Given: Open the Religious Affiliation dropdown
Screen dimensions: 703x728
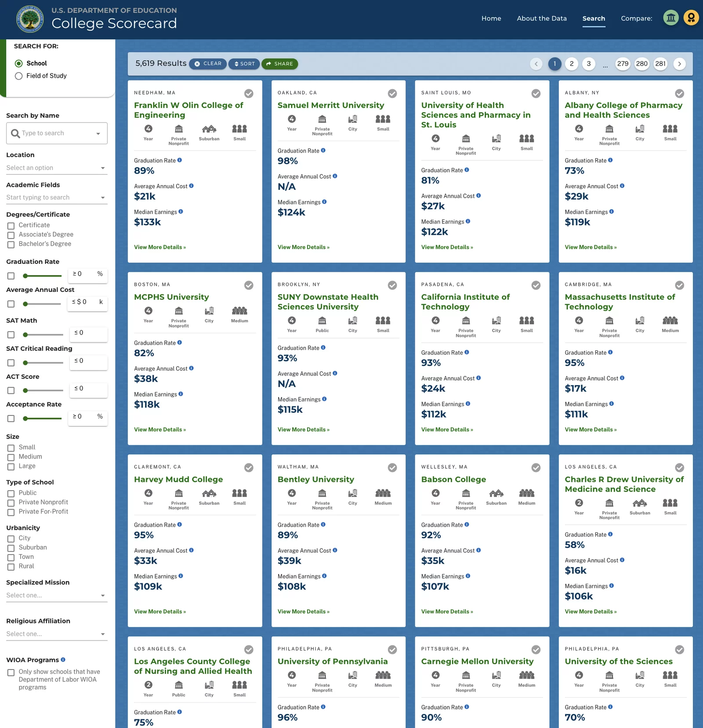Looking at the screenshot, I should [x=57, y=634].
